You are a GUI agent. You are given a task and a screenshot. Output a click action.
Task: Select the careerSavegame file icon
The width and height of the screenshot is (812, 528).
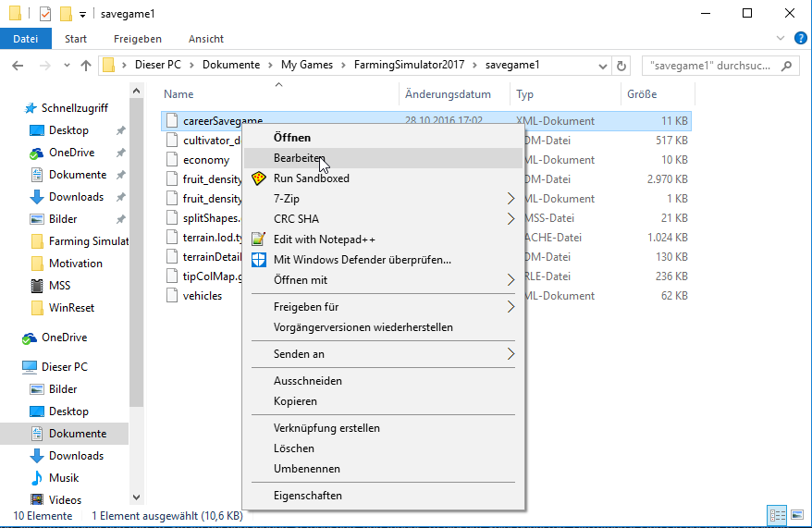pyautogui.click(x=172, y=121)
